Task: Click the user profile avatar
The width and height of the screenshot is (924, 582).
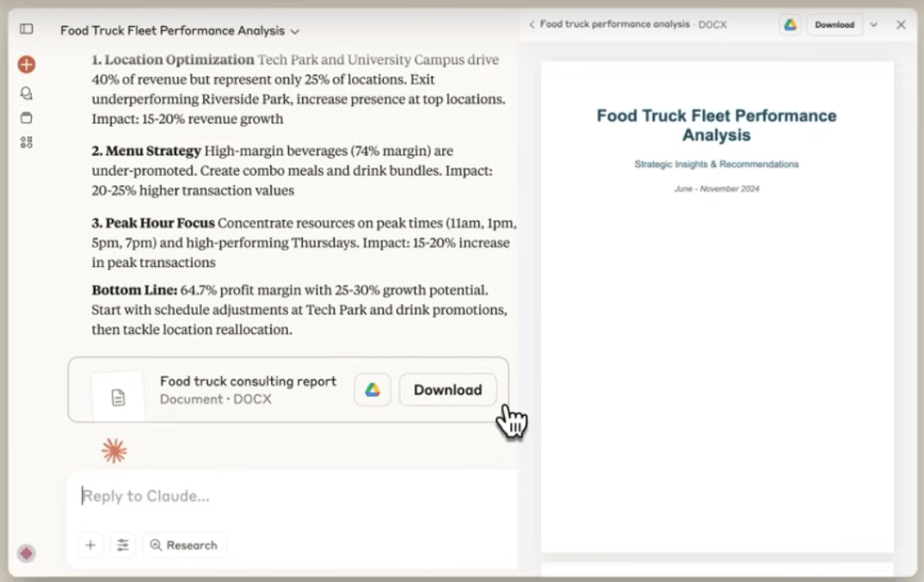Action: [27, 554]
